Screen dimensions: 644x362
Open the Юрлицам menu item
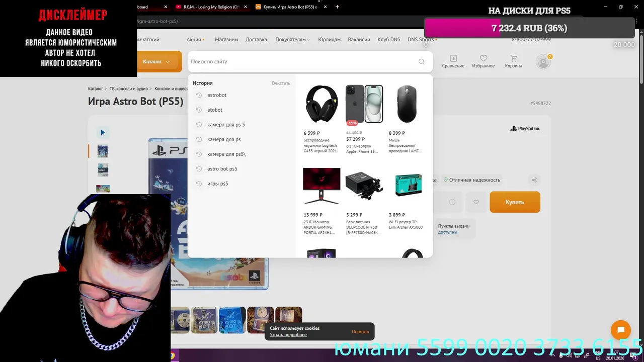pos(329,39)
